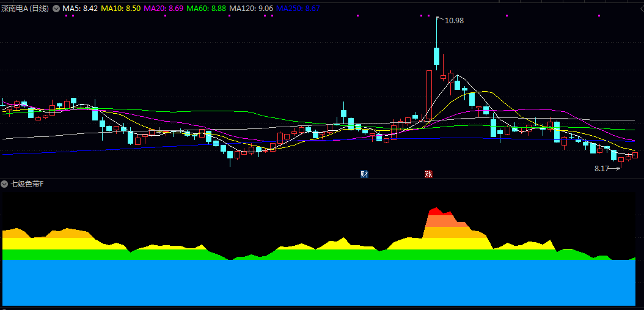Viewport: 644px width, 310px height.
Task: Click the magenta MA20 indicator label
Action: click(163, 9)
